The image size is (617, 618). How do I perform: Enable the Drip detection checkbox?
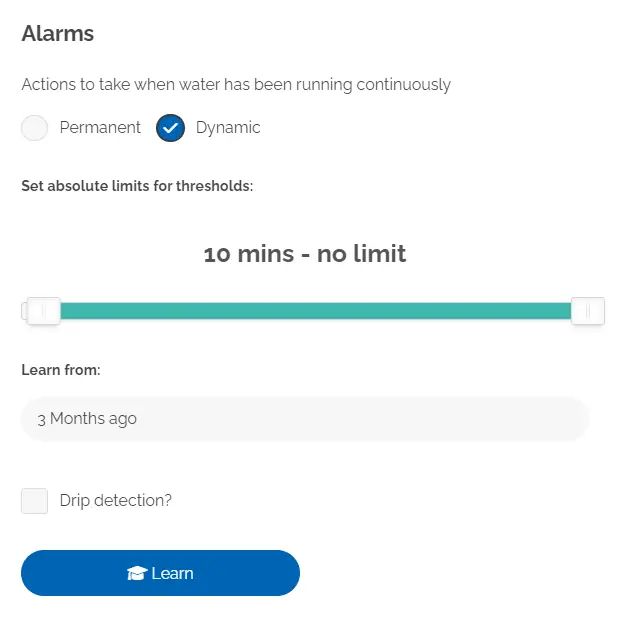click(x=35, y=501)
